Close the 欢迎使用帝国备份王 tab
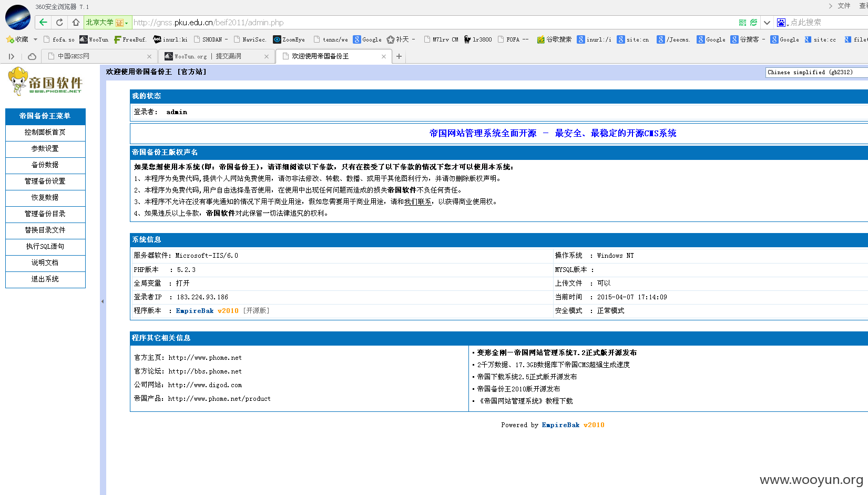This screenshot has width=868, height=495. (x=384, y=56)
